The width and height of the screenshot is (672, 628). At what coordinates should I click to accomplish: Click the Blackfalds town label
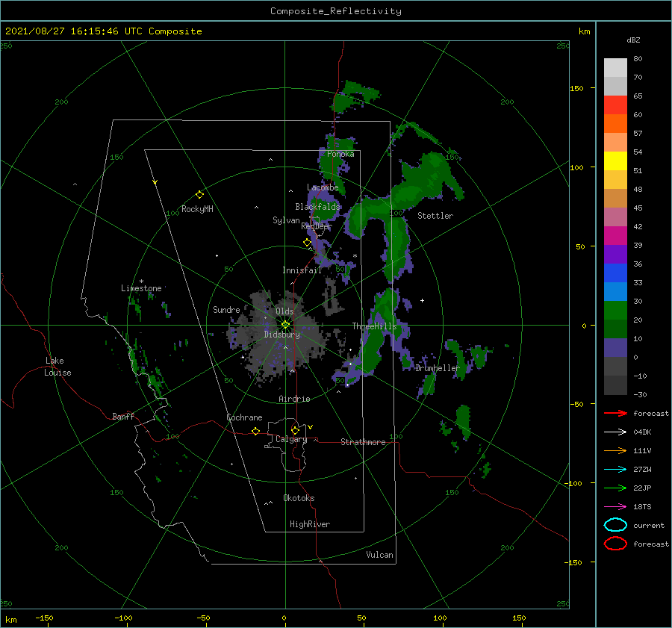pos(317,207)
